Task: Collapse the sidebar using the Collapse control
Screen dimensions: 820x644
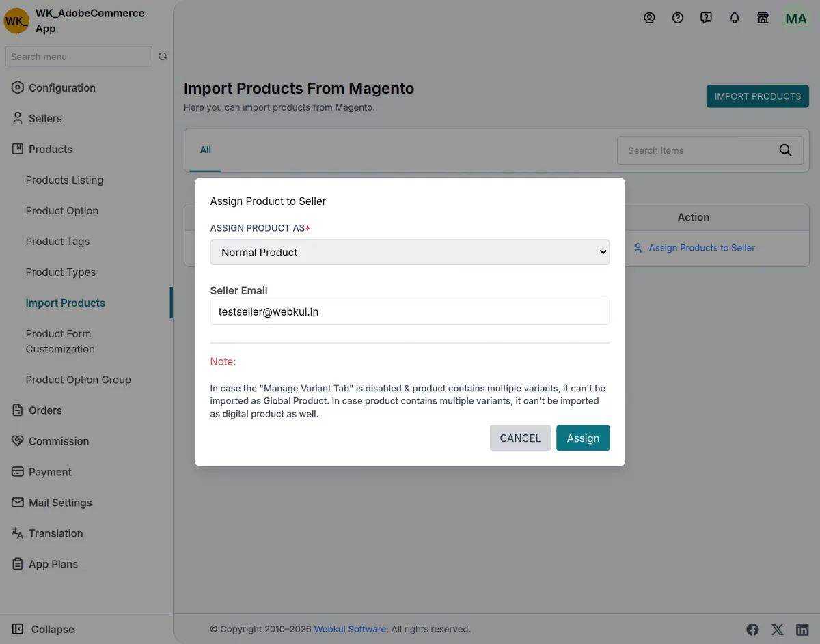Action: click(x=44, y=629)
